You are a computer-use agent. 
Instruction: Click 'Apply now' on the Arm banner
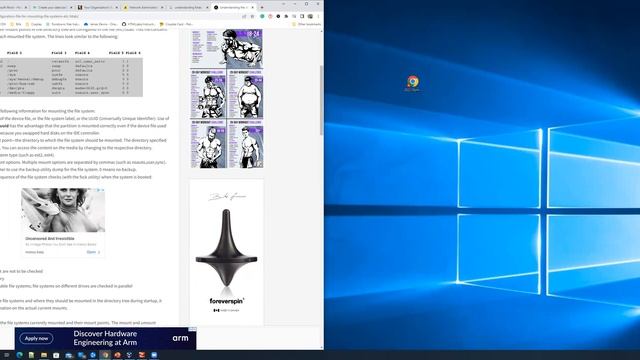pyautogui.click(x=36, y=338)
